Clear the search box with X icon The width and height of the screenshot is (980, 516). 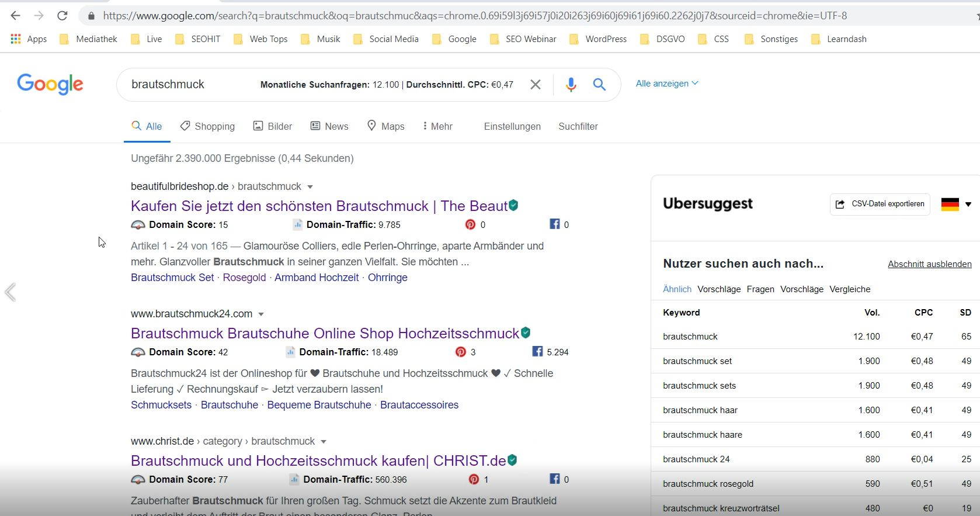click(535, 85)
